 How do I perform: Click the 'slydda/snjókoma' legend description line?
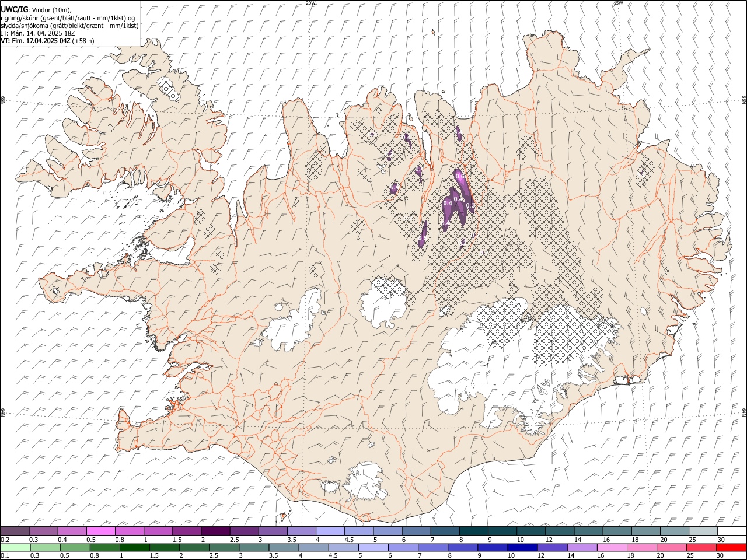(x=69, y=25)
